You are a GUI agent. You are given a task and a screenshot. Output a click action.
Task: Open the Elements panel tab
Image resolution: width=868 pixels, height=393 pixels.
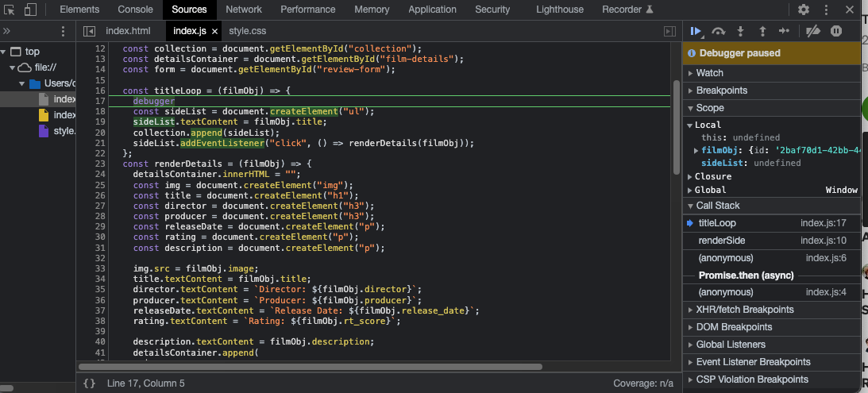click(x=79, y=10)
